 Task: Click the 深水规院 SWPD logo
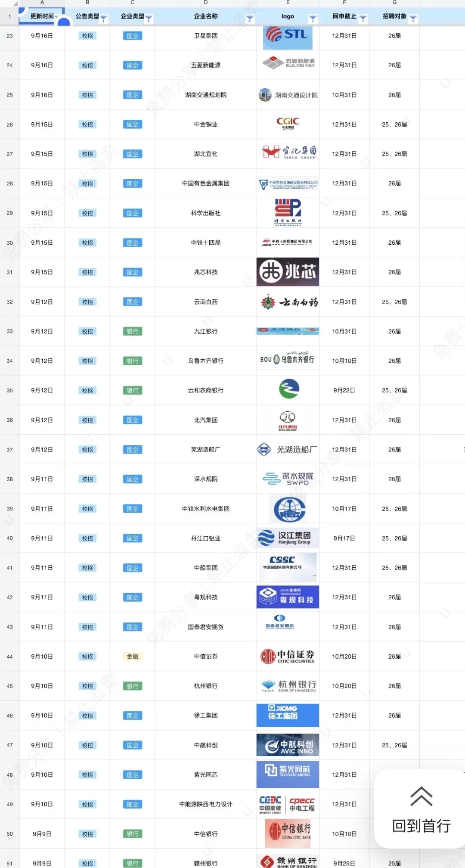coord(288,479)
